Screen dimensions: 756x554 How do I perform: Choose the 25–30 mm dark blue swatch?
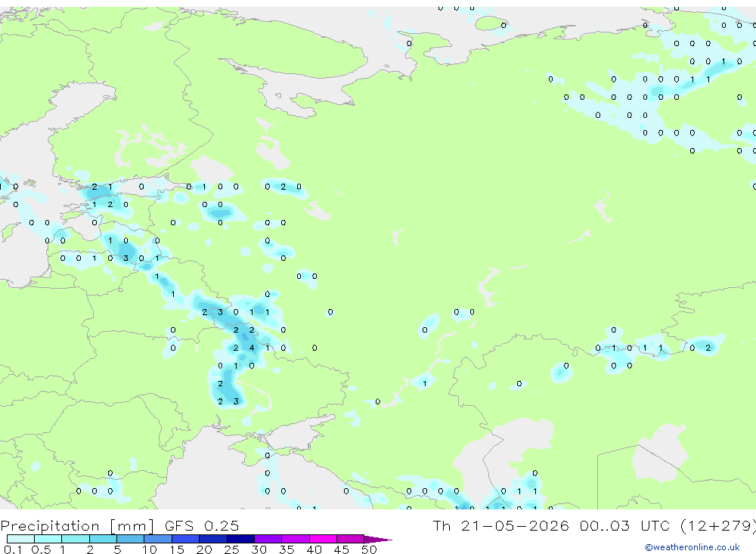coord(240,539)
